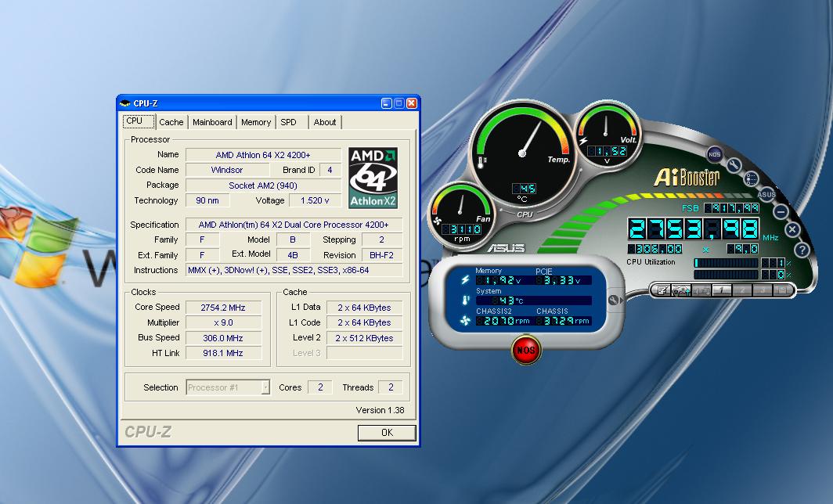Screen dimensions: 833x504
Task: Switch to the Cache tab
Action: pos(171,122)
